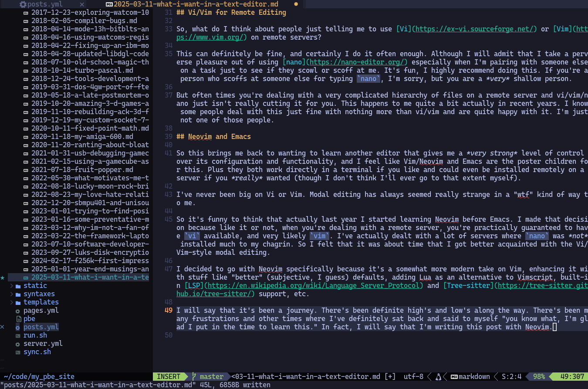This screenshot has height=389, width=588.
Task: Click the ~/code/my_pbe_site path label
Action: [x=39, y=377]
